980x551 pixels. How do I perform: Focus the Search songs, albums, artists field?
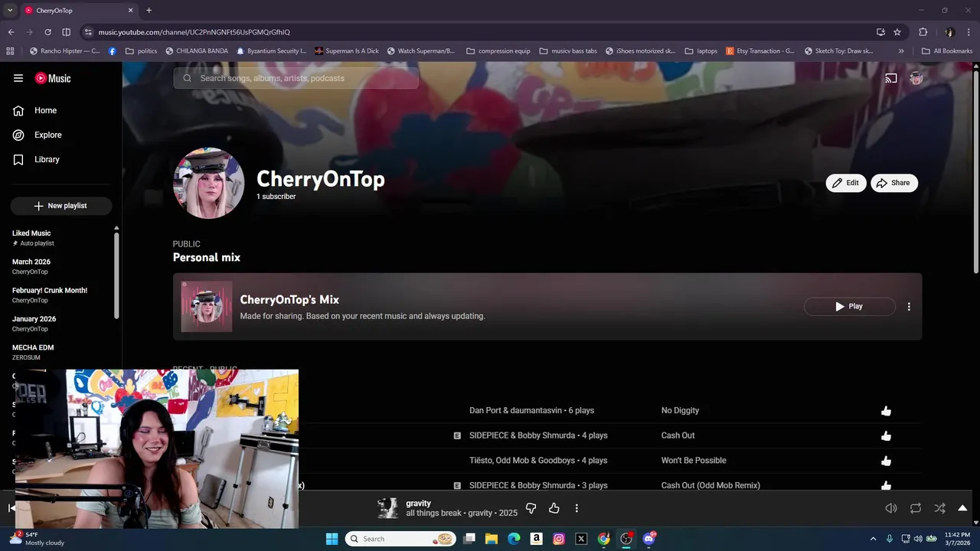296,78
